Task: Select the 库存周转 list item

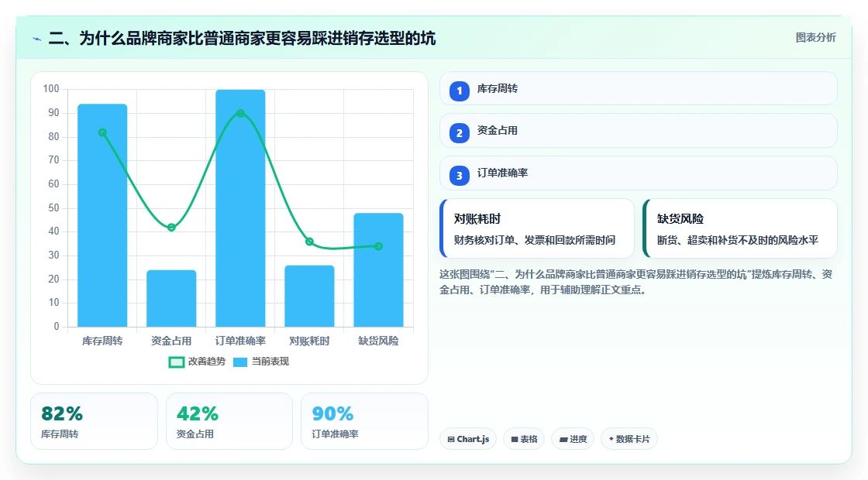Action: pos(639,88)
